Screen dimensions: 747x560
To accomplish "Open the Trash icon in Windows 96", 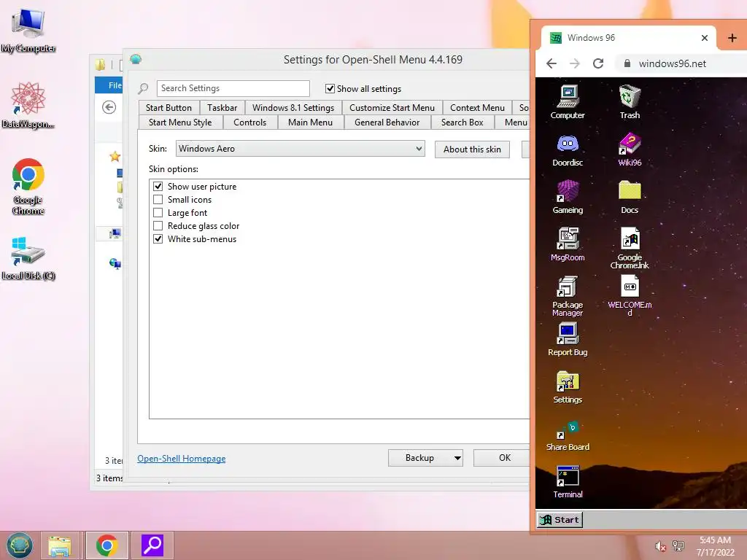I will pos(630,101).
